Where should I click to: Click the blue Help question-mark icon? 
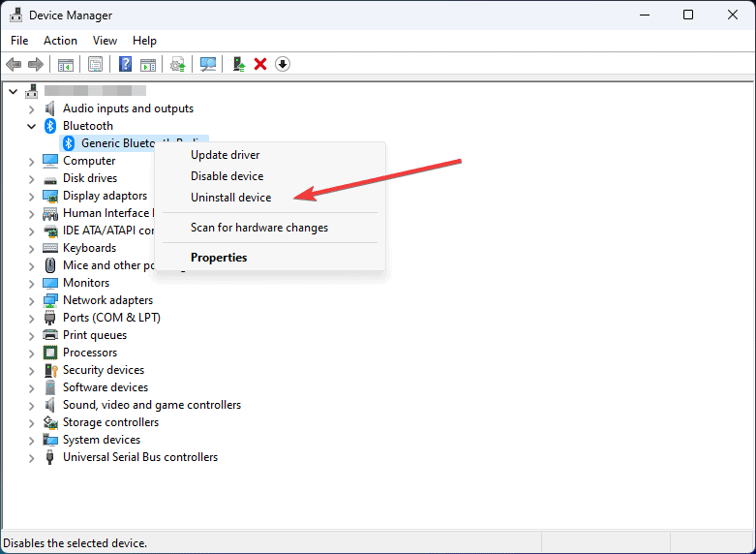click(125, 64)
